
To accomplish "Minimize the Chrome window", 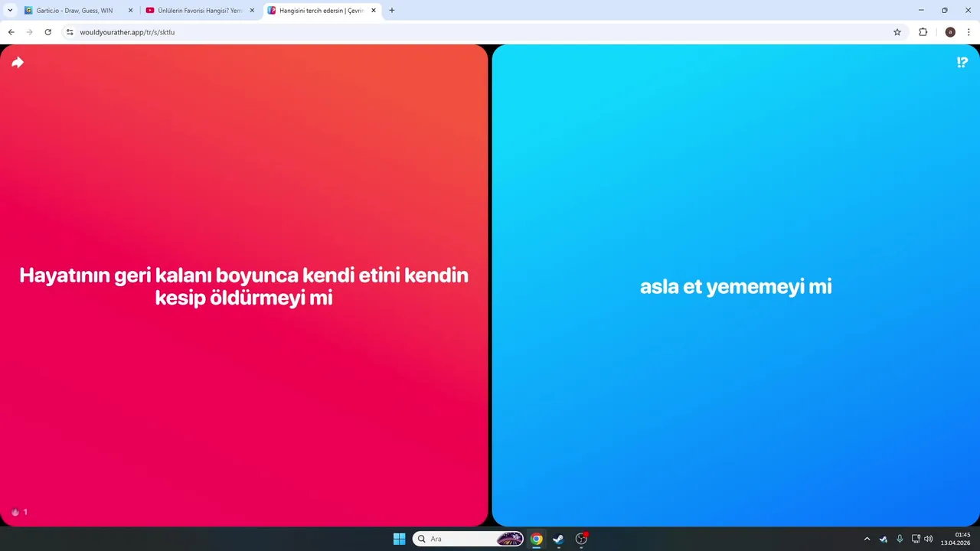I will tap(921, 10).
